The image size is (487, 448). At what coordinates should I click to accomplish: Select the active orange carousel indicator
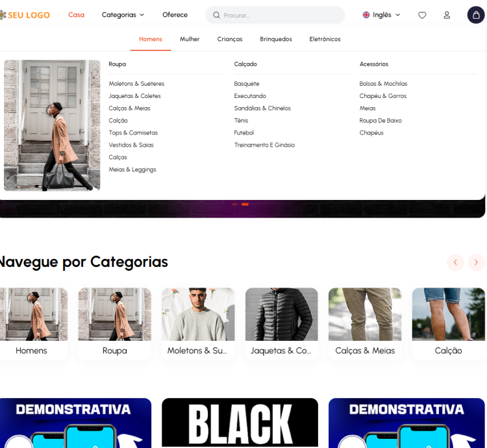click(x=245, y=204)
